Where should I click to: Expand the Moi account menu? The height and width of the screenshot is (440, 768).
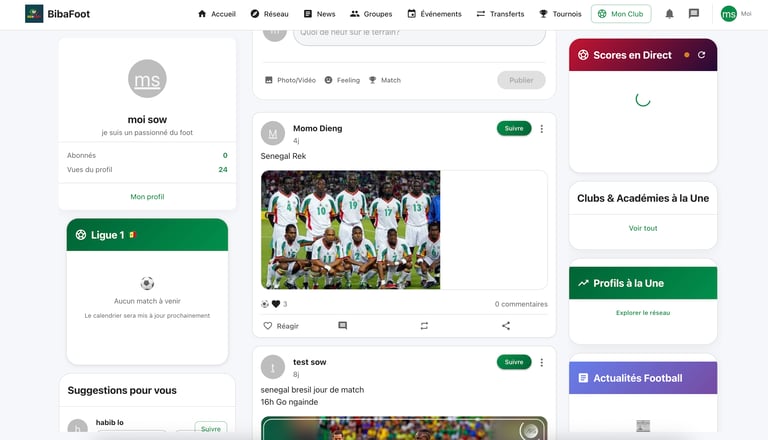tap(736, 14)
